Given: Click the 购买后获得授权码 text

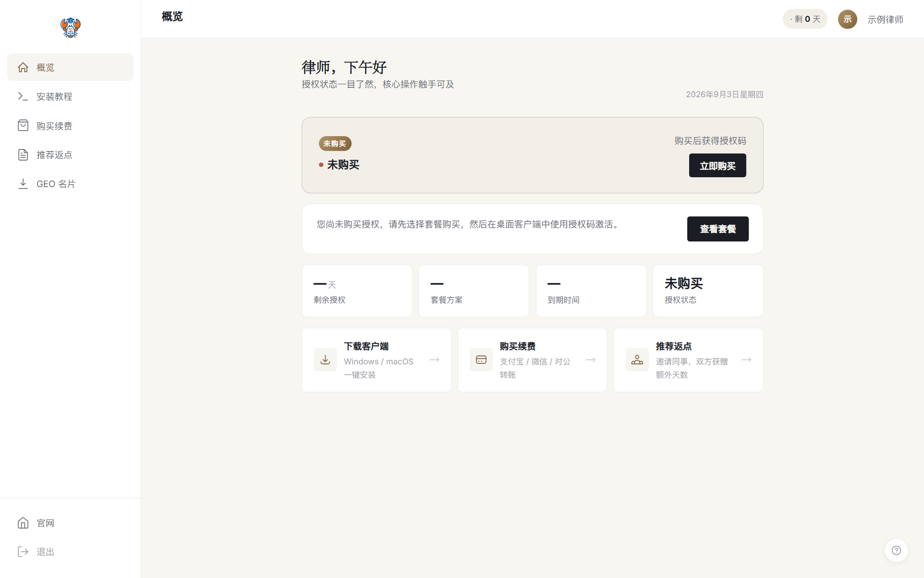Looking at the screenshot, I should pos(710,141).
